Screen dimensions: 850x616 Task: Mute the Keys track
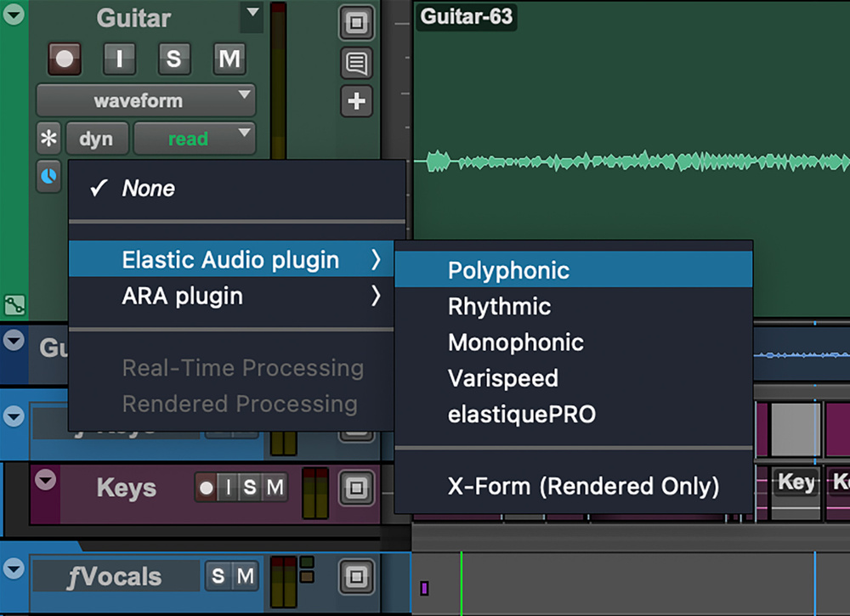tap(275, 488)
